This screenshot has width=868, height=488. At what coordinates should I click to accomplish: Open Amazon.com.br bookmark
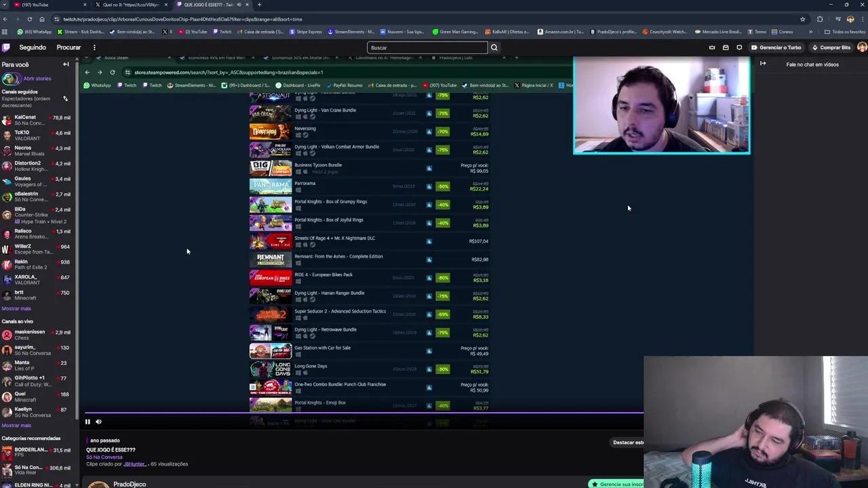[559, 32]
